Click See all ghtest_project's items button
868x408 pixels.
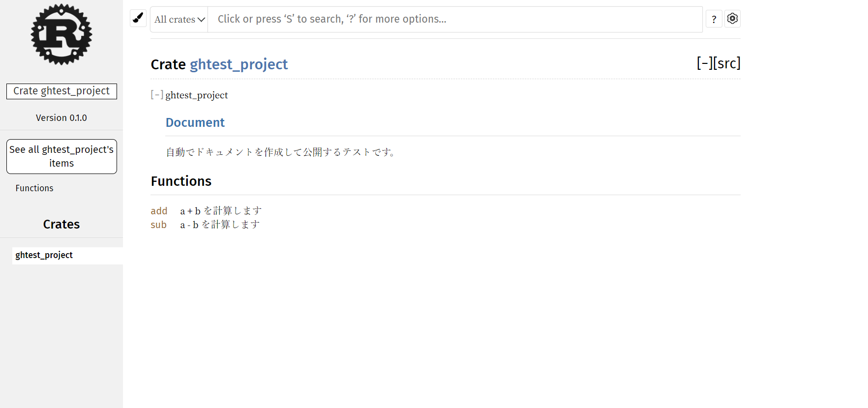pyautogui.click(x=61, y=156)
